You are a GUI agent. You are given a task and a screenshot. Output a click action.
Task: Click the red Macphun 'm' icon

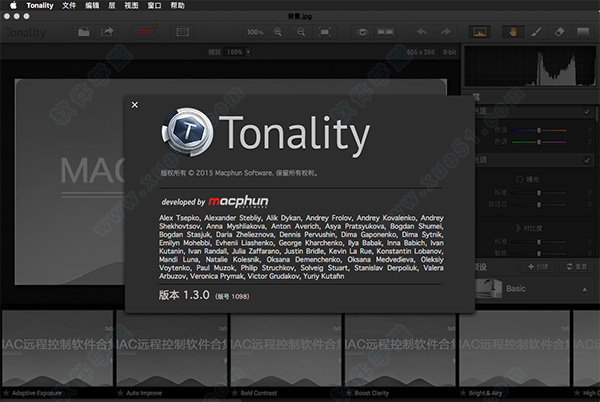(x=144, y=32)
